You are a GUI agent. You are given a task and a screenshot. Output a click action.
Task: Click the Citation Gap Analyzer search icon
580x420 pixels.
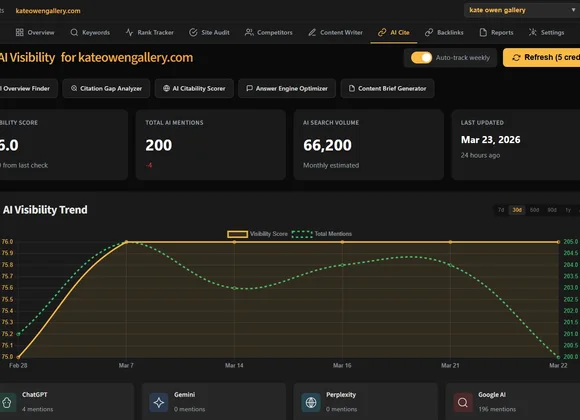pos(74,88)
